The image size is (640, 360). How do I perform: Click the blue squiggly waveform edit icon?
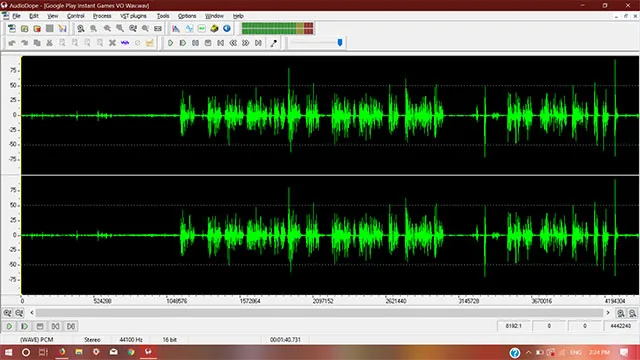click(x=125, y=43)
